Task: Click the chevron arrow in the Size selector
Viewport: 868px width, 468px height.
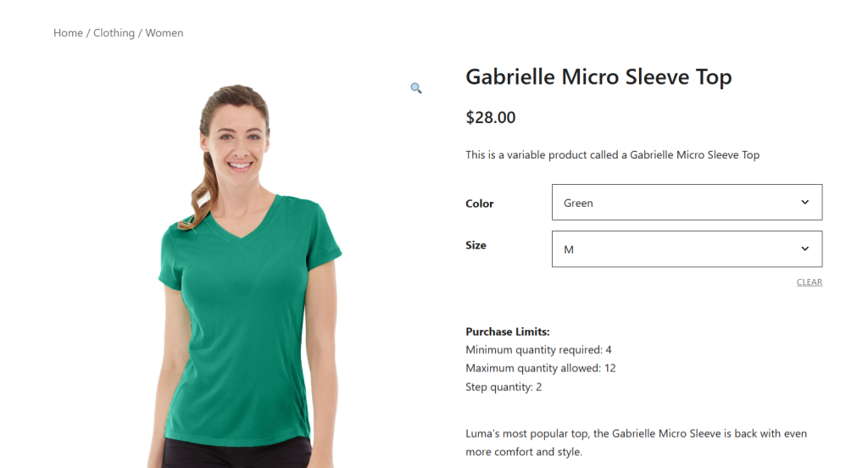Action: 804,248
